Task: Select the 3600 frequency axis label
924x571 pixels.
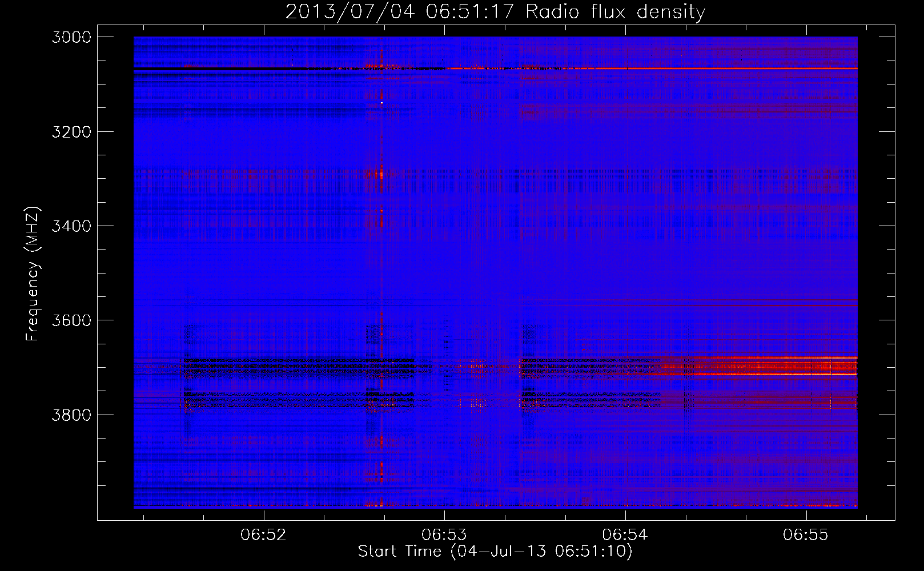Action: (71, 320)
